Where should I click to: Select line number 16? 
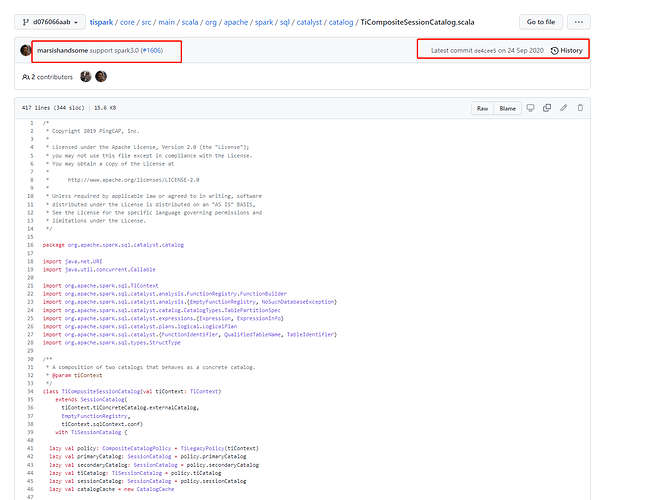30,245
